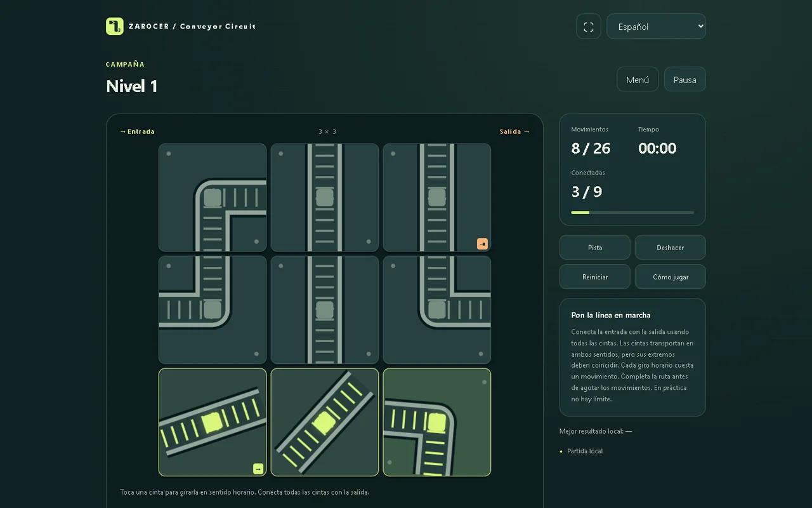Click the Zarocer logo icon
The width and height of the screenshot is (812, 508).
click(114, 26)
